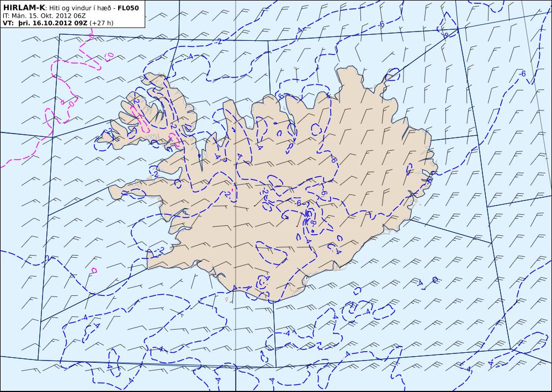Select the FL050 flight level label

tap(128, 8)
